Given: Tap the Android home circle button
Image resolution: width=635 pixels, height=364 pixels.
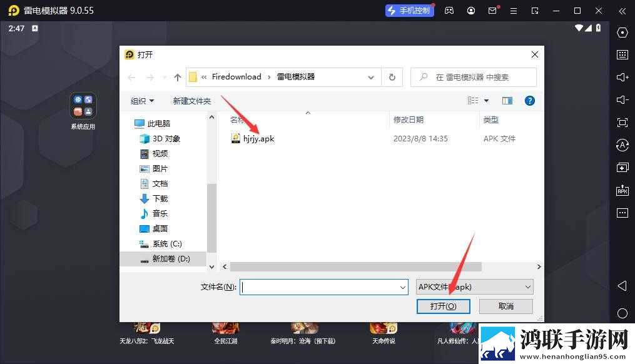Looking at the screenshot, I should [x=622, y=313].
